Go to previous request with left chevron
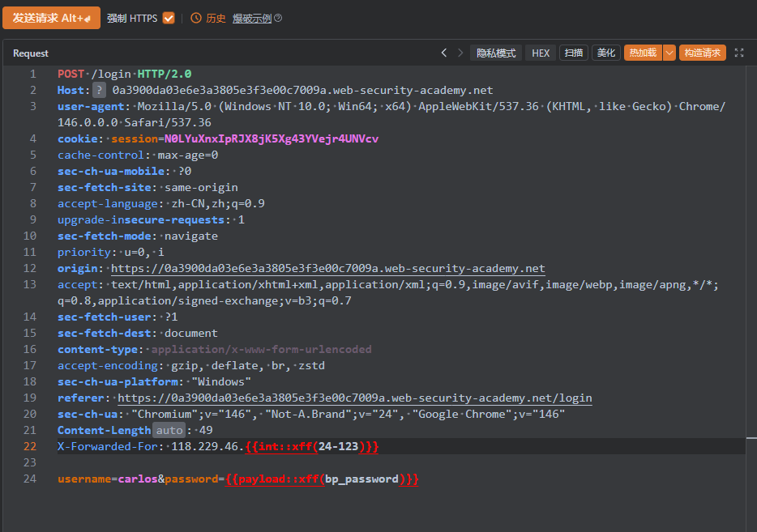Screen dimensions: 757x532 [x=444, y=53]
